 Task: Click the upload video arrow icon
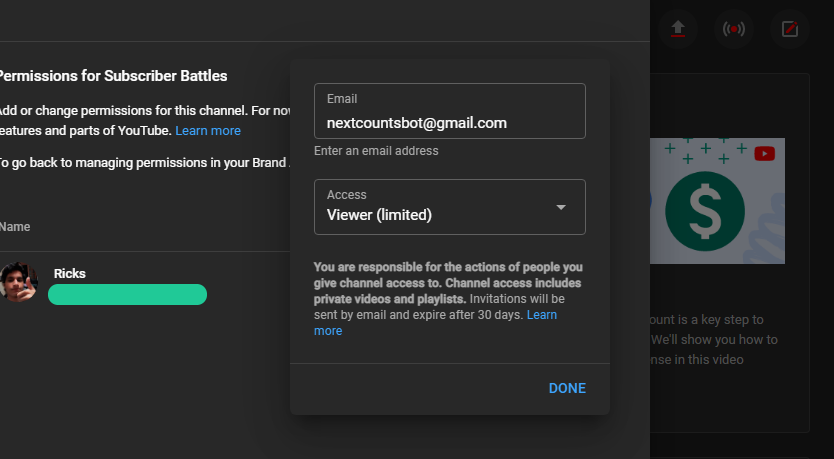pos(678,29)
